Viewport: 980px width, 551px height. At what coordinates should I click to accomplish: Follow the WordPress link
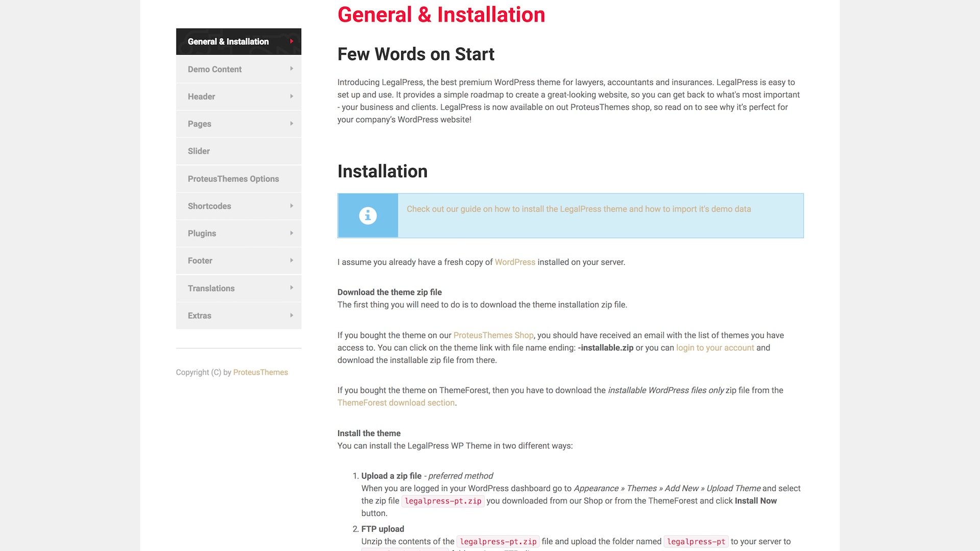click(514, 262)
